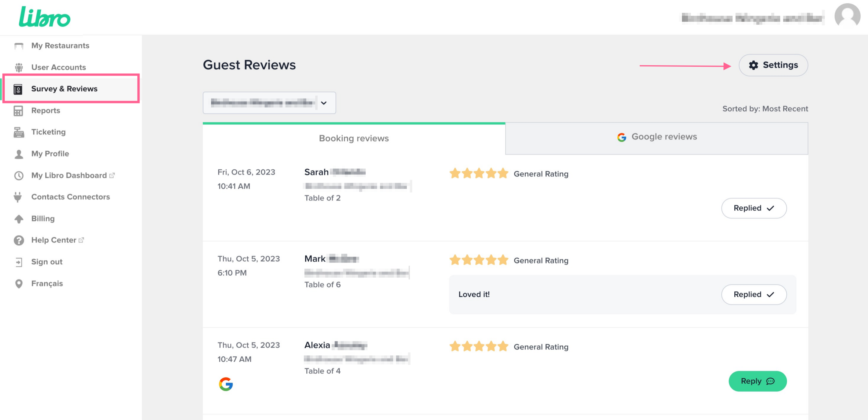Open the guest reviews Settings button

tap(773, 65)
